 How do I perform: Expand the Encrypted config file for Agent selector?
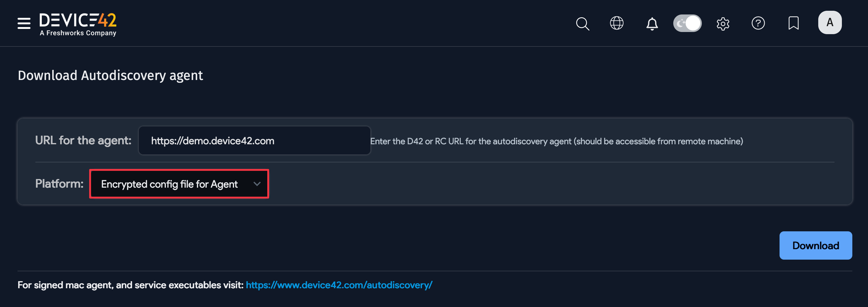click(x=178, y=184)
